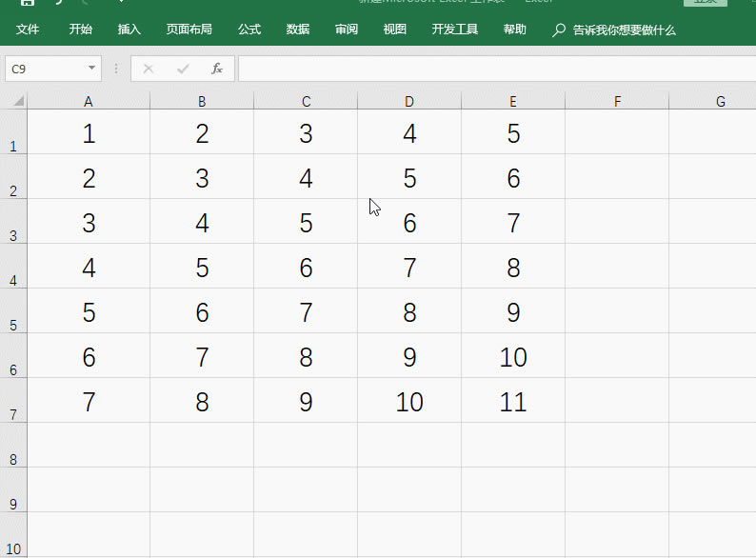Open the 公式 ribbon tab

(x=249, y=30)
